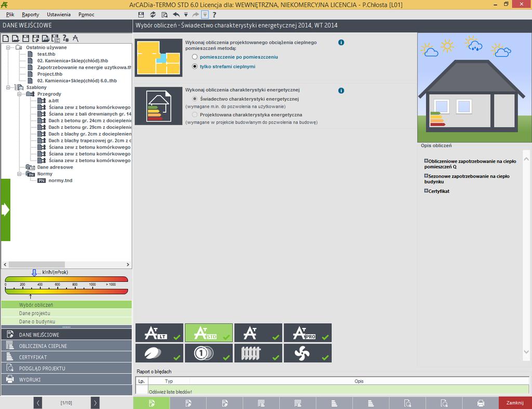Click the undo arrow in top toolbar
This screenshot has width=532, height=409.
(176, 15)
